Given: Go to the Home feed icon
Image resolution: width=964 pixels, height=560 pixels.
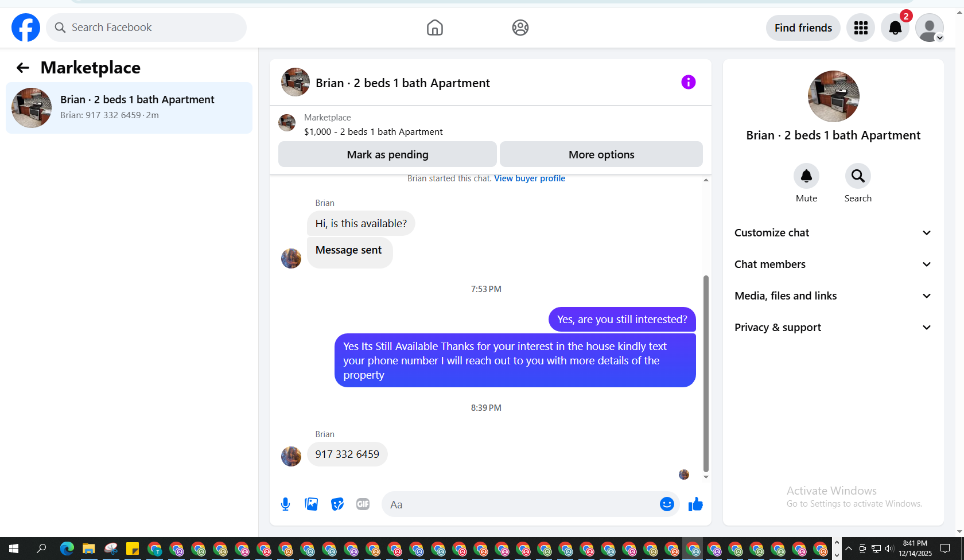Looking at the screenshot, I should point(435,28).
